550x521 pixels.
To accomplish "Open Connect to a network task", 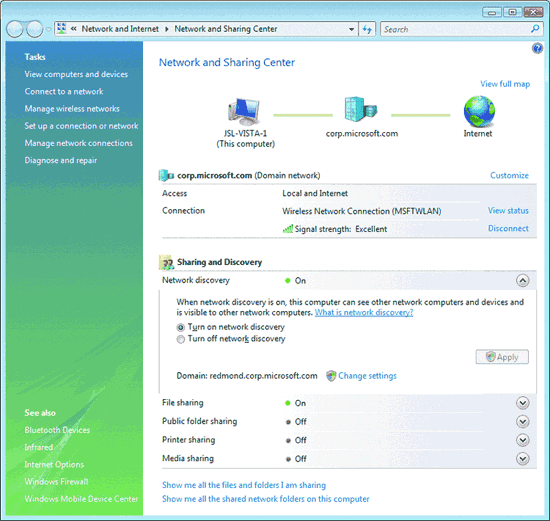I will (x=64, y=91).
